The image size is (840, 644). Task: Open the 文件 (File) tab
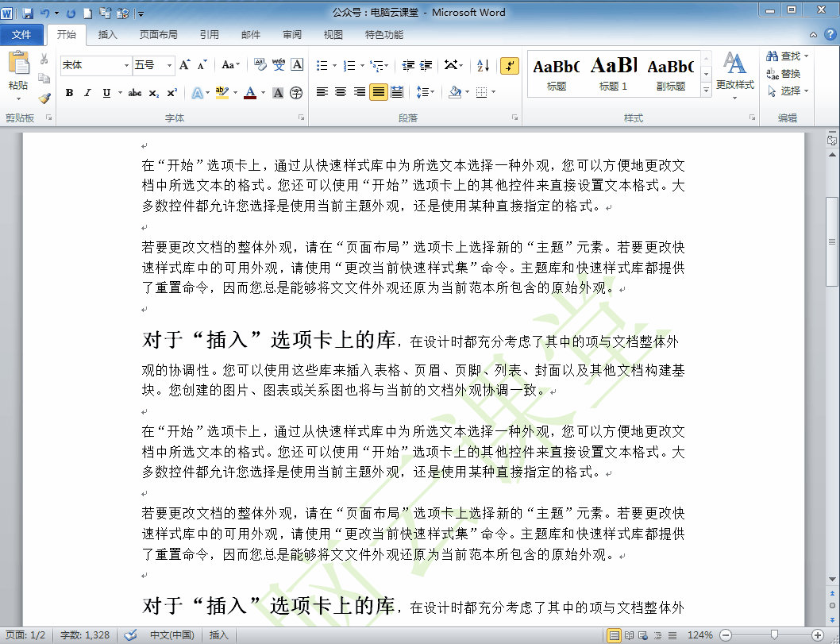[x=21, y=35]
